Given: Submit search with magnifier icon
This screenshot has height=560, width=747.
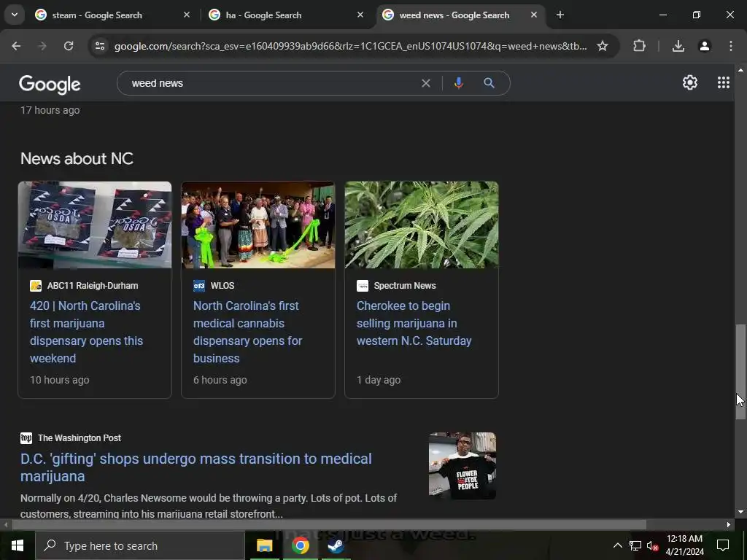Looking at the screenshot, I should (489, 83).
